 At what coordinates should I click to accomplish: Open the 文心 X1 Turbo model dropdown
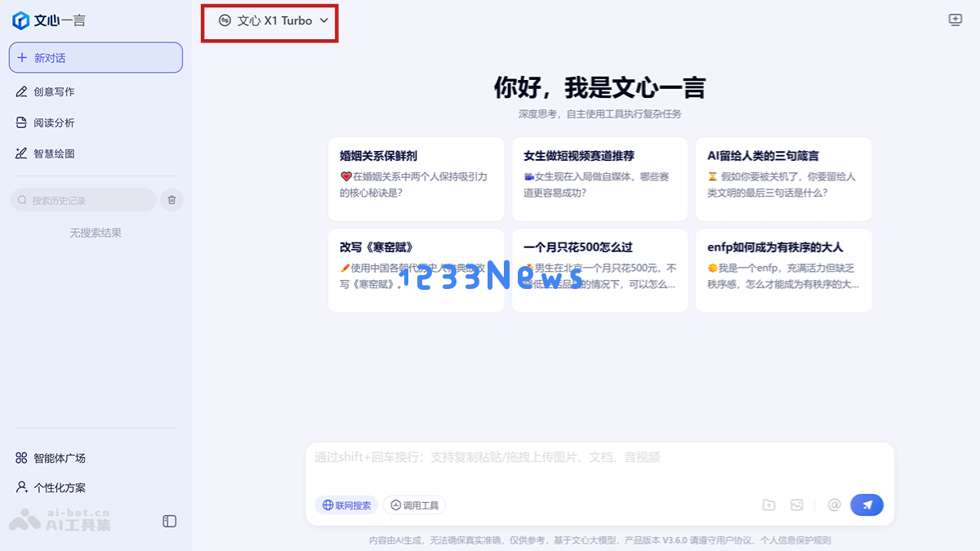click(x=274, y=20)
